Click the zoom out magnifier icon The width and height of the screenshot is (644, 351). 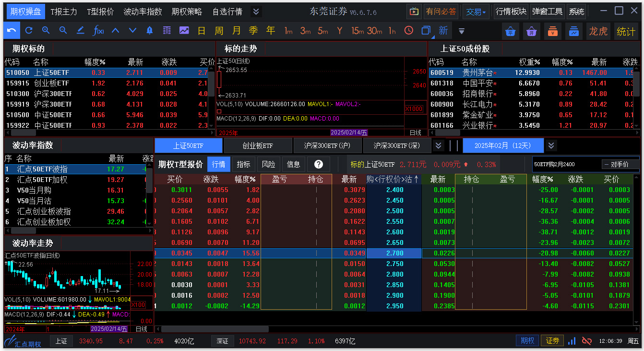[63, 31]
